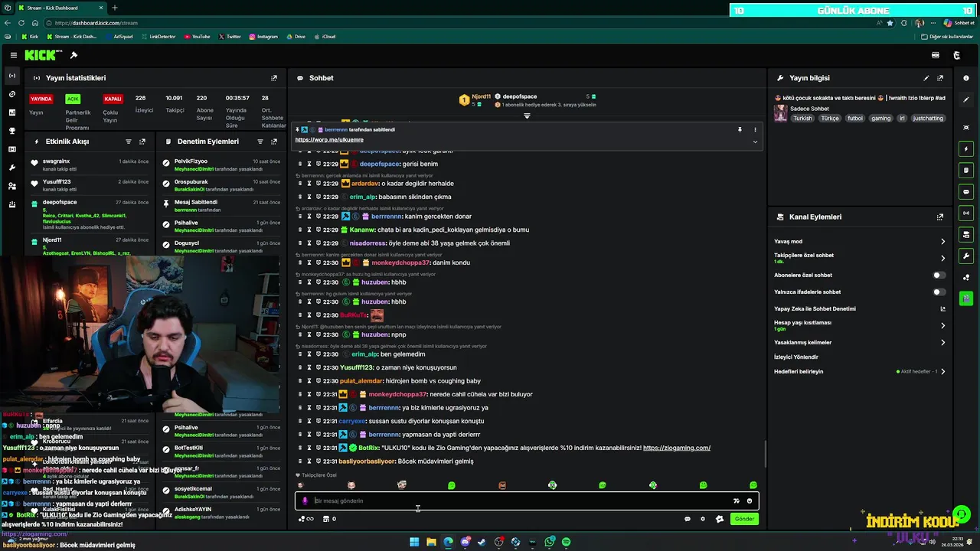Open the pinned worp.me/ulkuemre link
The width and height of the screenshot is (980, 551).
point(329,140)
